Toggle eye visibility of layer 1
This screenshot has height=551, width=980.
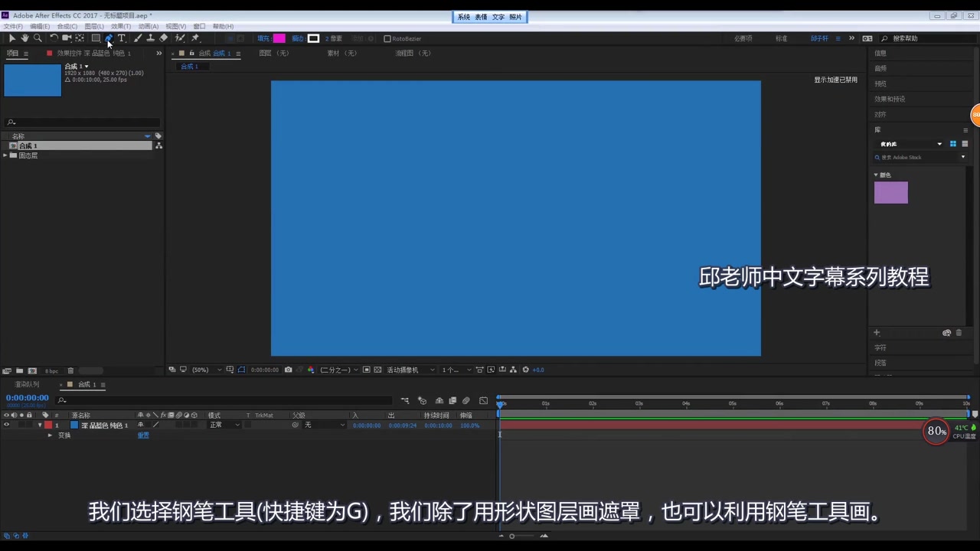pyautogui.click(x=6, y=425)
